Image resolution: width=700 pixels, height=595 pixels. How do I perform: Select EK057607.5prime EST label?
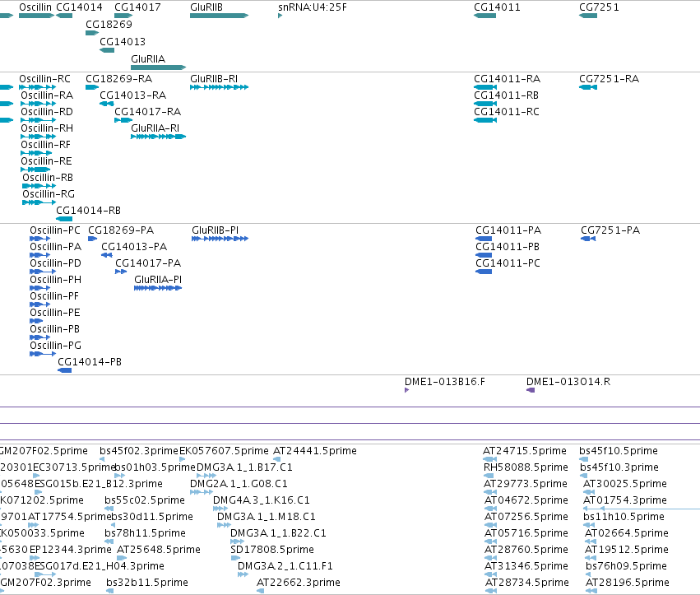(x=224, y=451)
